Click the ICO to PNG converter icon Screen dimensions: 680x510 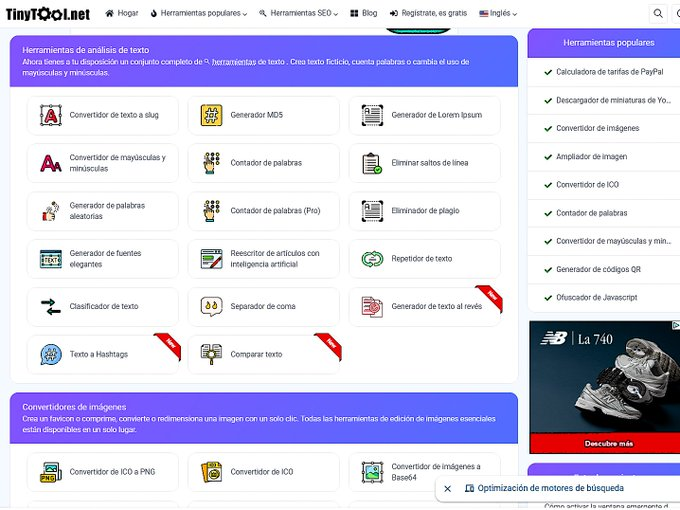[51, 472]
